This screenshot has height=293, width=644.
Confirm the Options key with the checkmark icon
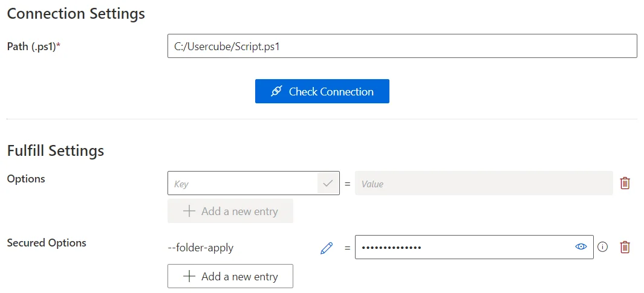point(328,183)
